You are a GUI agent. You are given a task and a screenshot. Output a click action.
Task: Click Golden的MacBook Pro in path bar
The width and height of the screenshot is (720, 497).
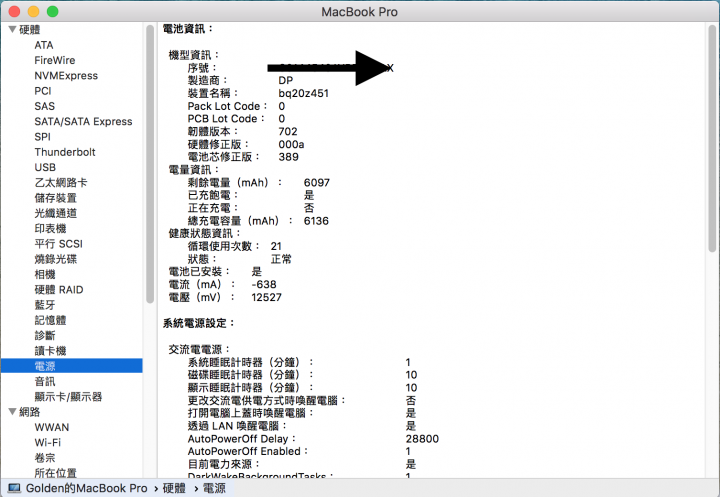point(86,488)
